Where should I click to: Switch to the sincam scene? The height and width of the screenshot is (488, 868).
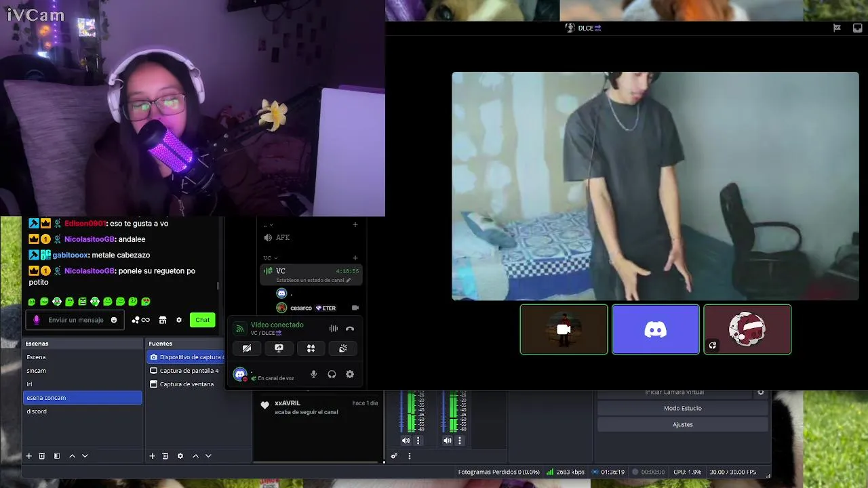(x=83, y=371)
